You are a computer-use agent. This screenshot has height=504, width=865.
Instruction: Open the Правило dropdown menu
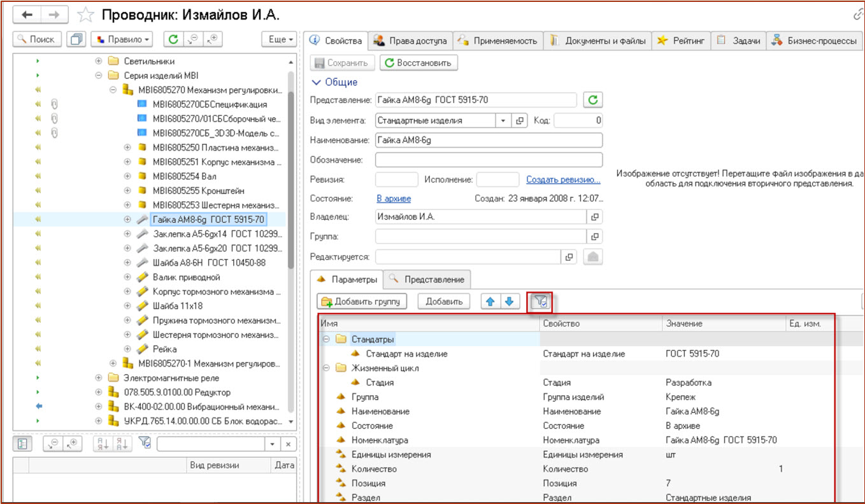coord(123,39)
